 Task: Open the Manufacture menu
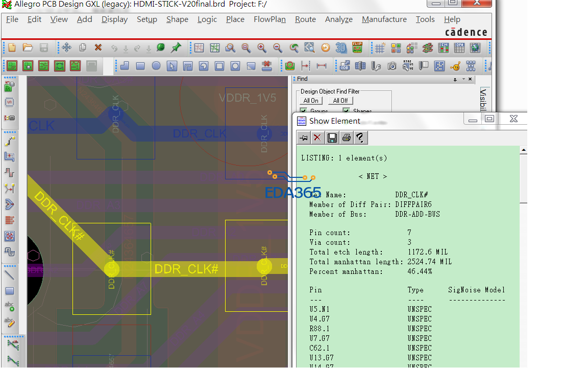pyautogui.click(x=384, y=19)
